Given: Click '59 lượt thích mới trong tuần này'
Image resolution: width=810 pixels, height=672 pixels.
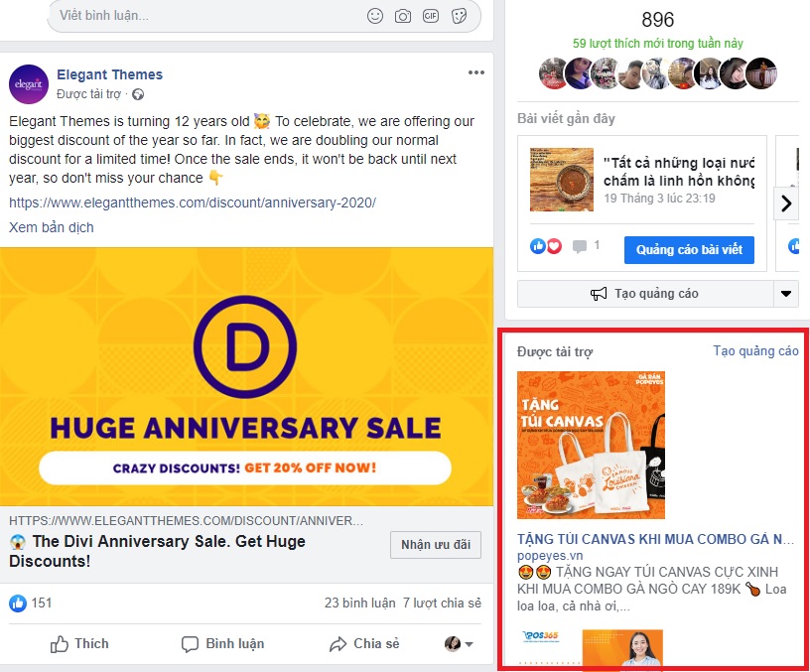Looking at the screenshot, I should coord(657,44).
